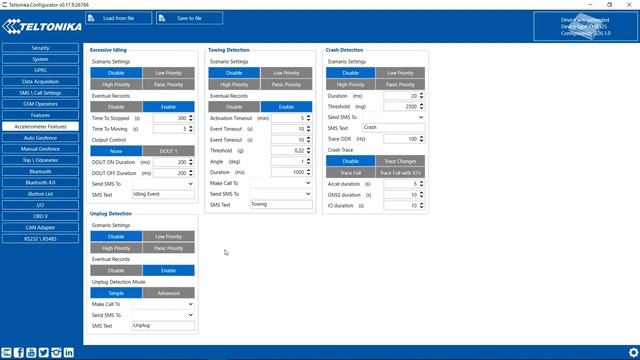
Task: Open the Bluetooth 4.0 section
Action: [40, 182]
